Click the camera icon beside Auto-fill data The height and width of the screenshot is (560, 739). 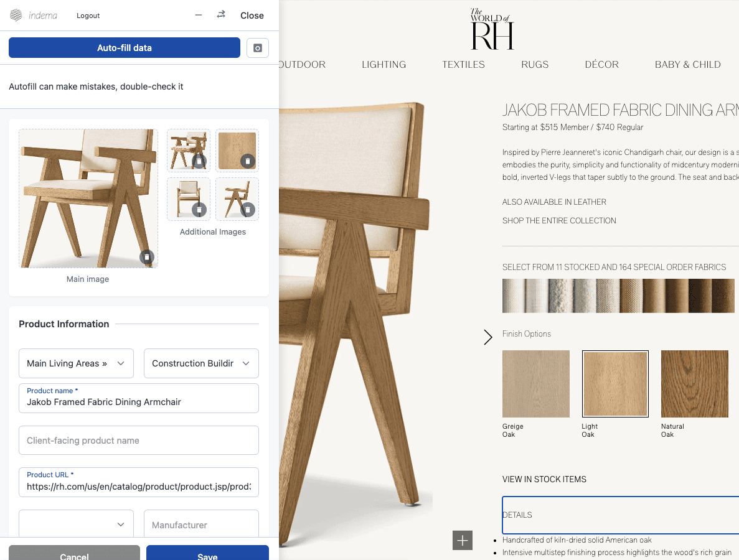coord(257,47)
